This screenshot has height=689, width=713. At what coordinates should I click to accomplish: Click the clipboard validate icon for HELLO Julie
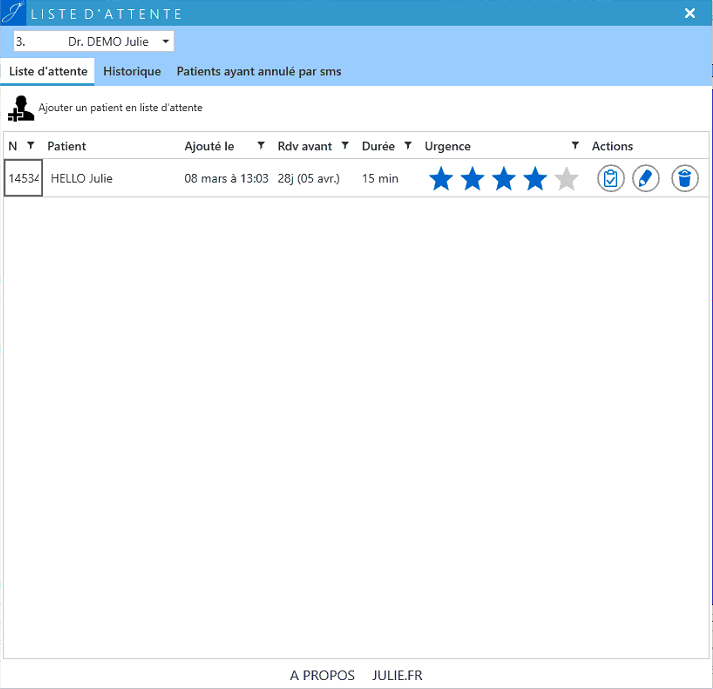[611, 178]
